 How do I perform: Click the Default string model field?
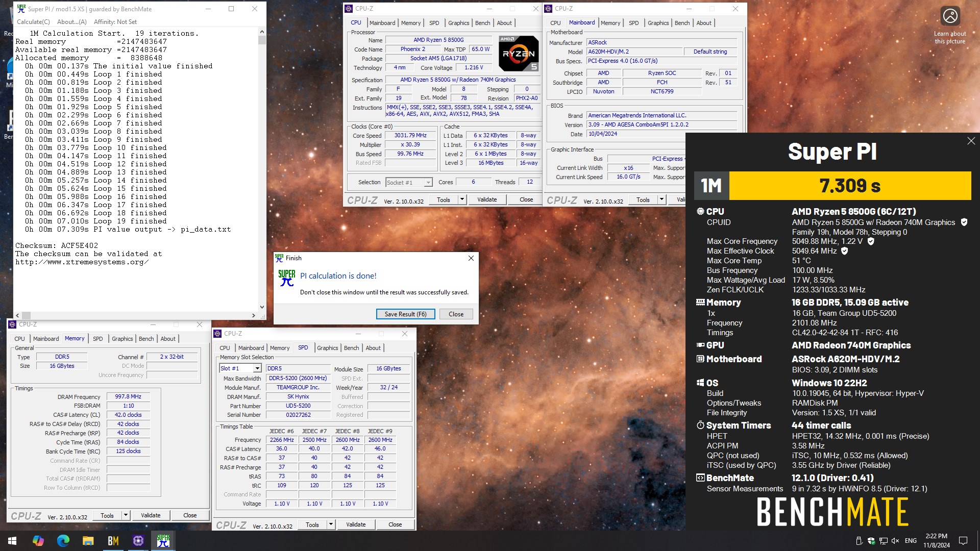coord(710,52)
